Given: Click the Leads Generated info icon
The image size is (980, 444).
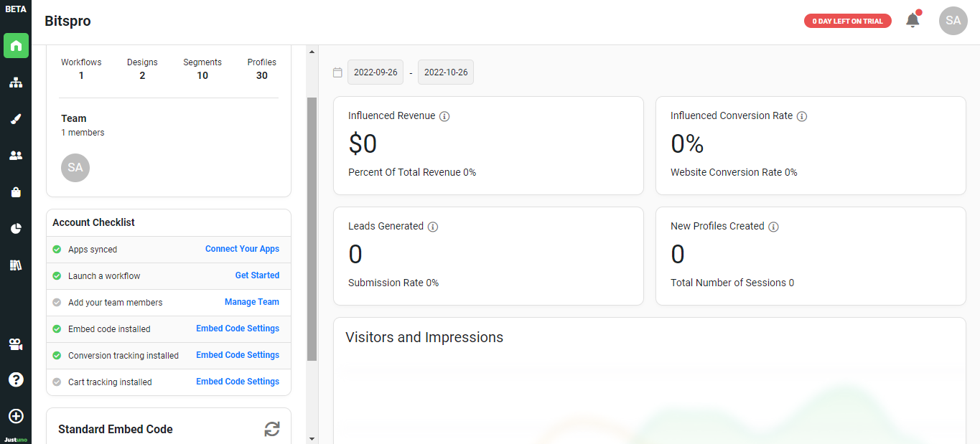Looking at the screenshot, I should pyautogui.click(x=433, y=227).
